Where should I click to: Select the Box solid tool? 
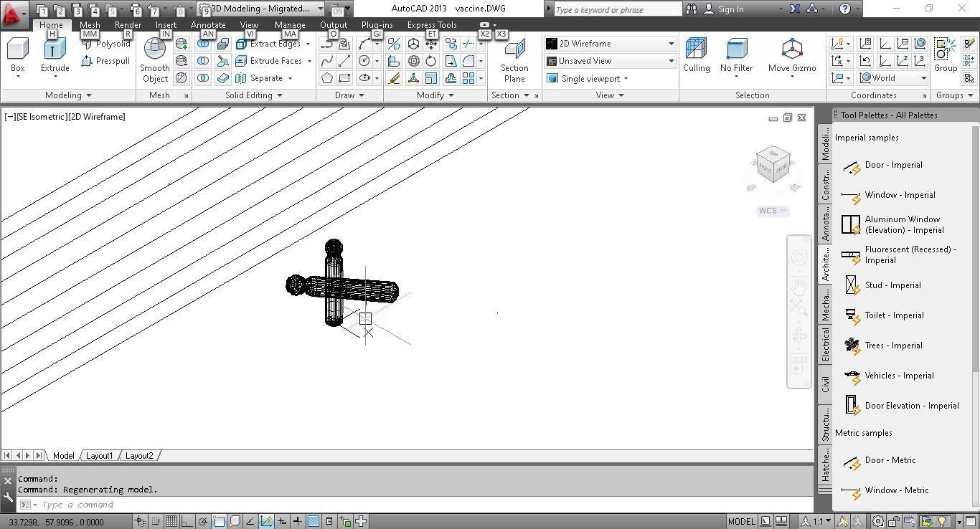pyautogui.click(x=17, y=56)
